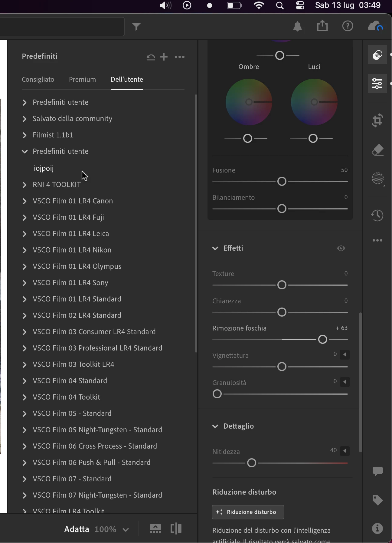
Task: Switch to Consigliato tab
Action: (38, 80)
